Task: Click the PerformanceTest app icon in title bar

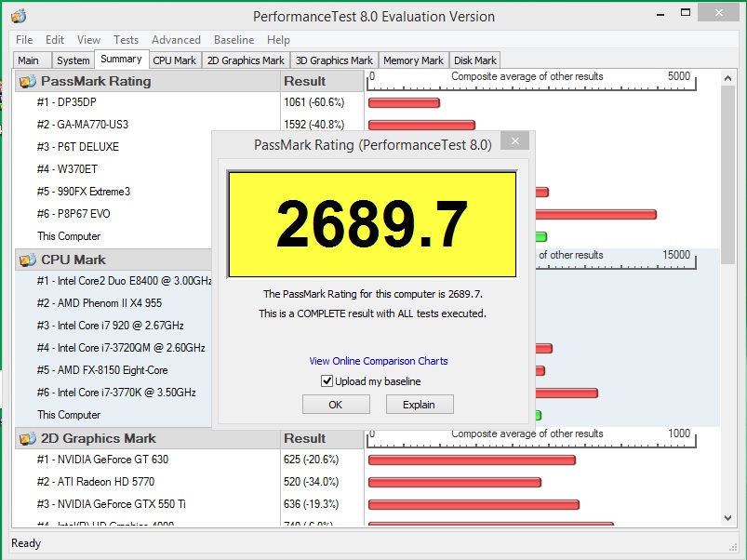Action: click(x=19, y=16)
